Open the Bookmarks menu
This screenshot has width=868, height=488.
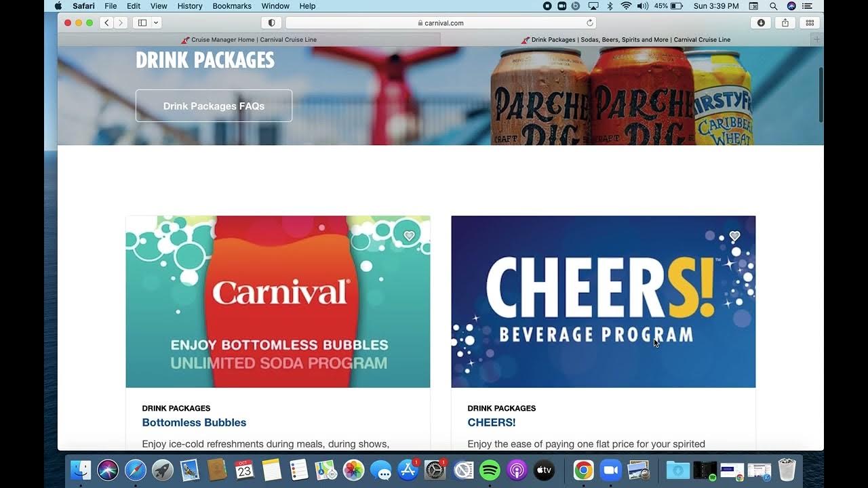[x=232, y=6]
